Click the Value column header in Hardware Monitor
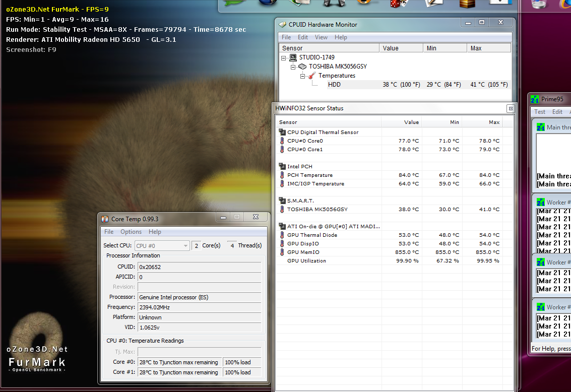This screenshot has height=392, width=571. 401,48
